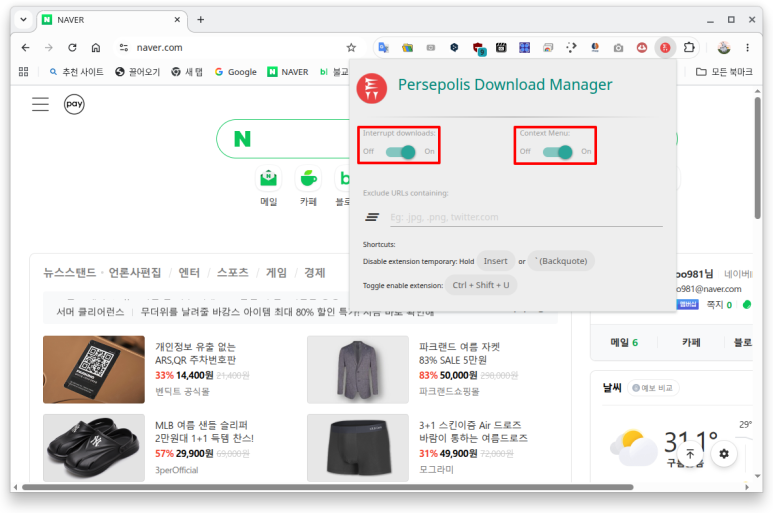Screen dimensions: 773x513
Task: Click the Insert key shortcut chip
Action: pos(495,261)
